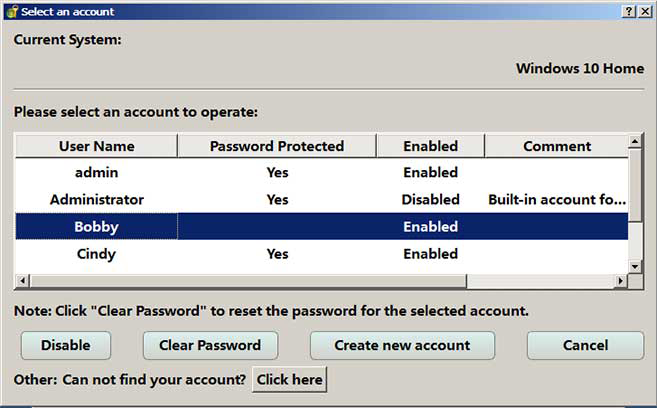Click the title bar help question mark
Screen dimensions: 657x408
pyautogui.click(x=628, y=11)
